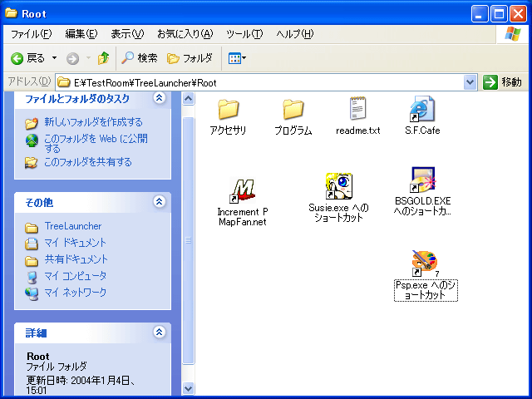Open the ヘルプ(H) menu
532x399 pixels.
(294, 34)
